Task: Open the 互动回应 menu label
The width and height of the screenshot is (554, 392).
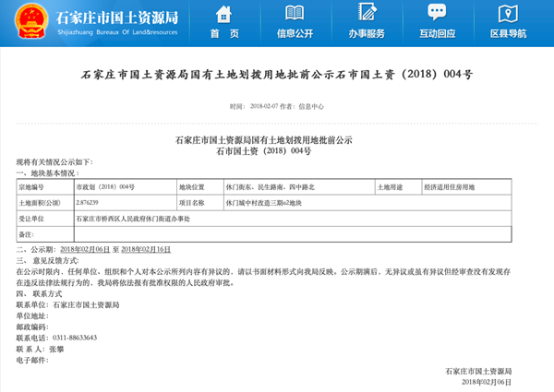Action: click(437, 33)
